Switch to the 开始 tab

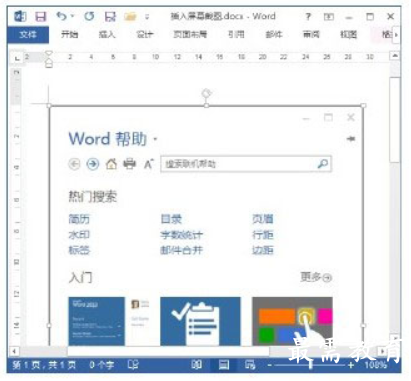click(70, 34)
